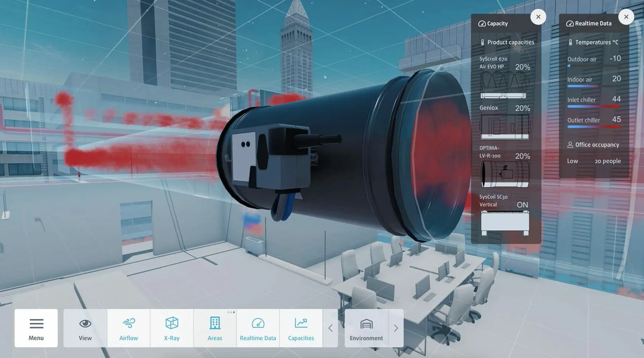Screen dimensions: 644x358
Task: Select the Geniox unit thumbnail
Action: point(504,127)
